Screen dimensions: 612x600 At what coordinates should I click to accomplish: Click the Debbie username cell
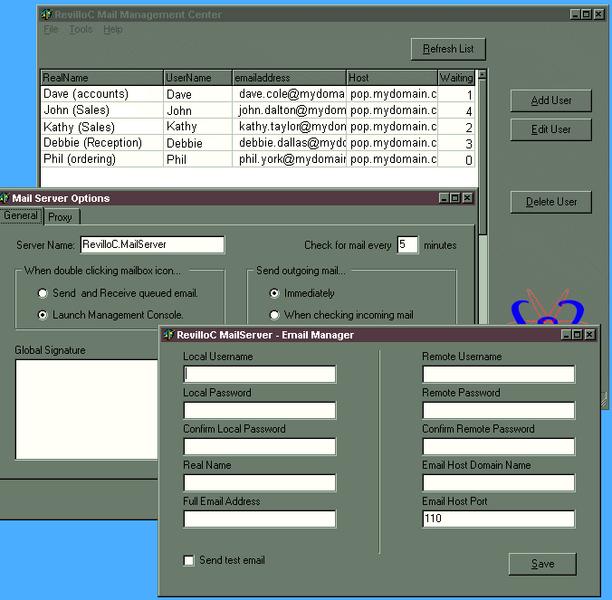198,143
